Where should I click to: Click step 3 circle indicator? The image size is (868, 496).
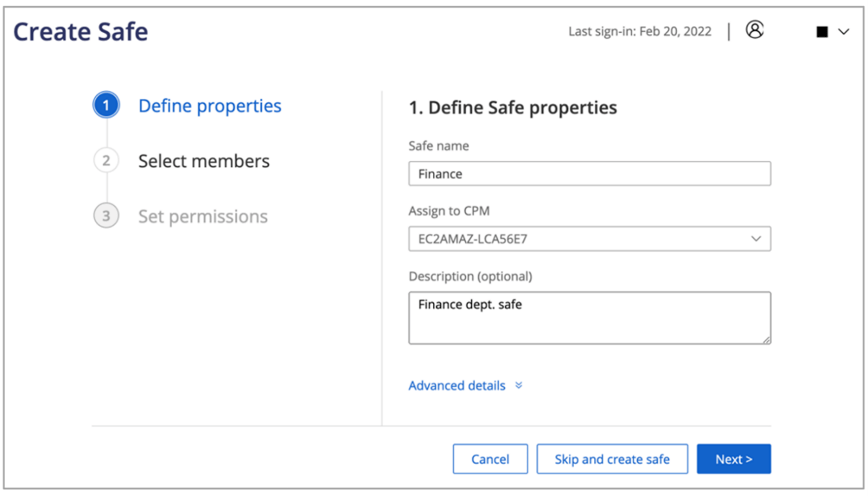coord(106,216)
